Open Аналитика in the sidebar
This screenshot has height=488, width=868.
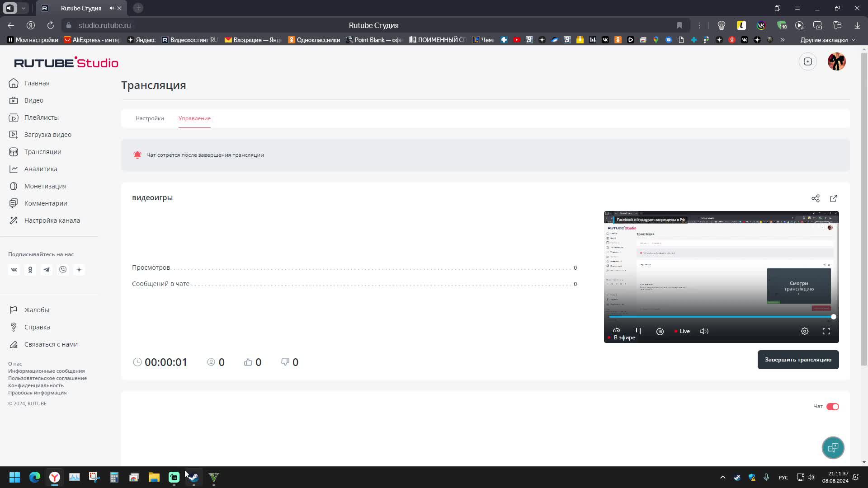(x=41, y=169)
